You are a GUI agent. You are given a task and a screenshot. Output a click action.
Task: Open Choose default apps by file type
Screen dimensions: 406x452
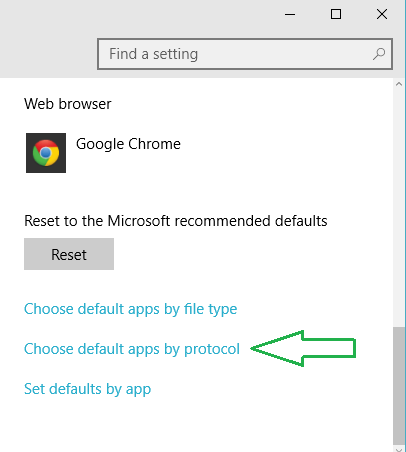131,309
